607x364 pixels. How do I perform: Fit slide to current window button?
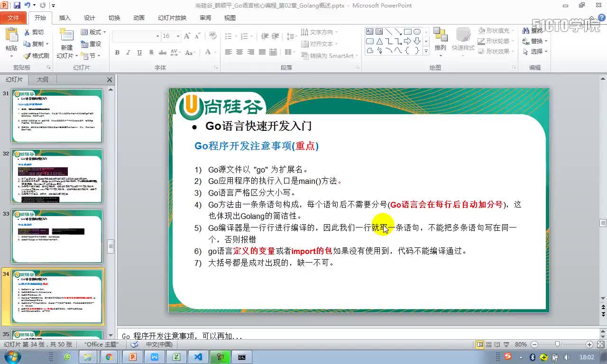600,345
